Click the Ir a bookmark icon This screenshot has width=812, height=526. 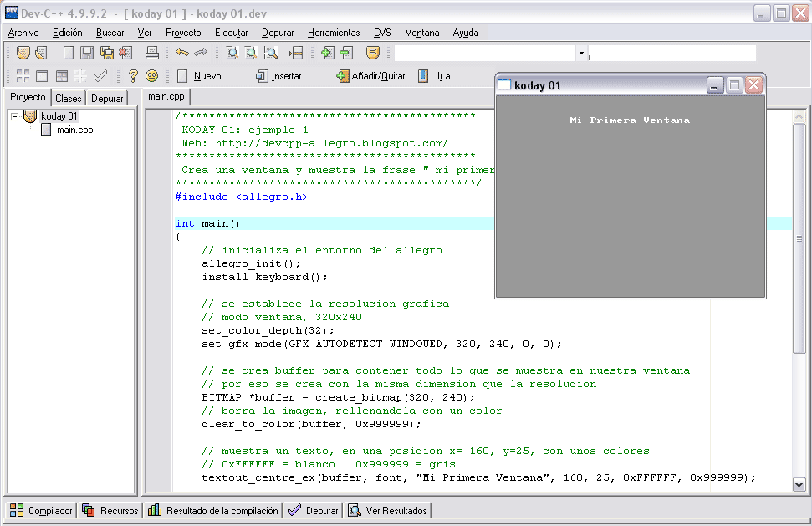point(435,76)
